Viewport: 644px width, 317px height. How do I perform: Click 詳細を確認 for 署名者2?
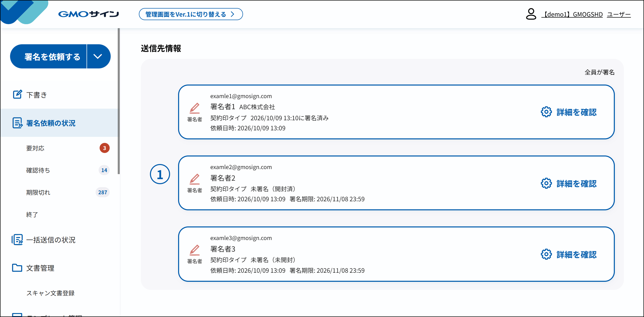click(577, 184)
